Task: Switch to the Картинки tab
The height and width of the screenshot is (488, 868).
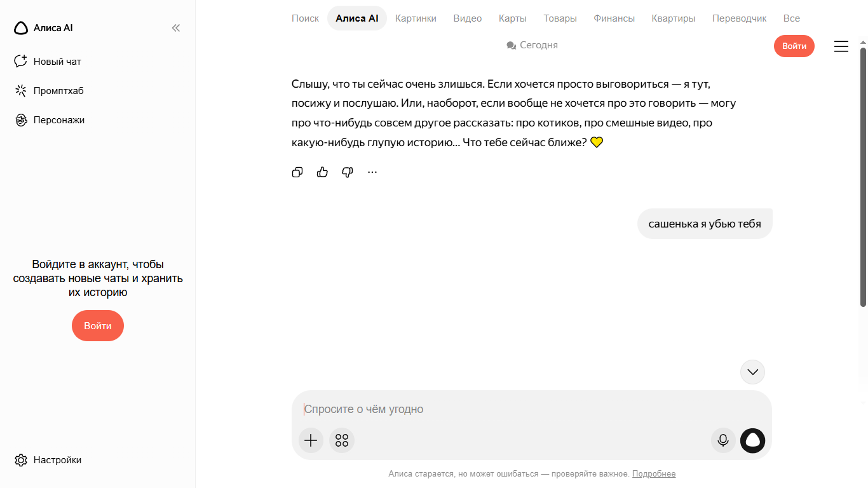Action: pos(416,18)
